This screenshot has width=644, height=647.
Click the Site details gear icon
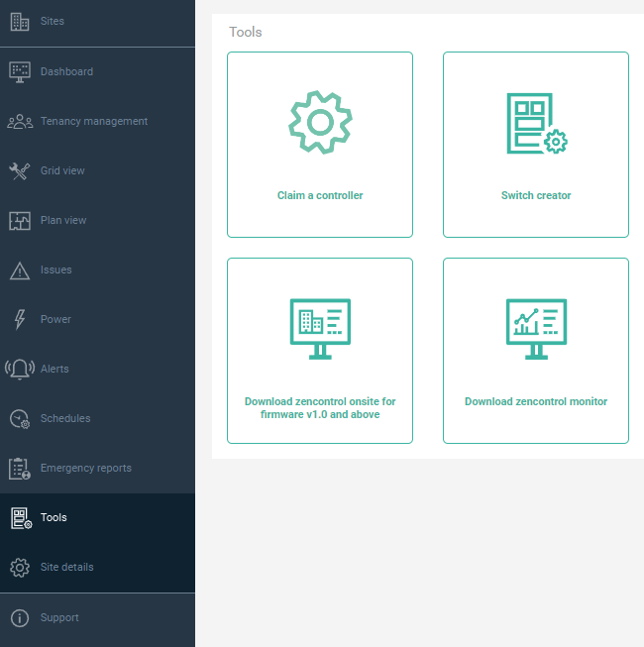point(20,568)
